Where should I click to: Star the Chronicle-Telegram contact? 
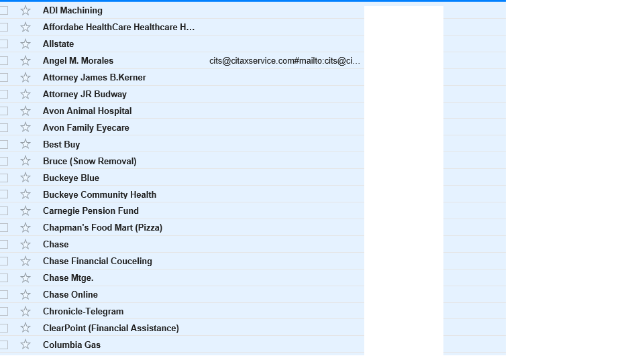(x=25, y=312)
